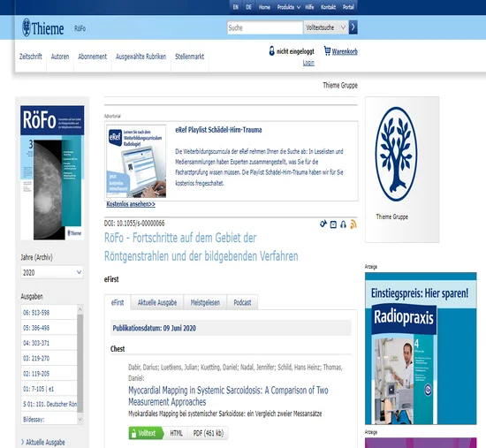
Task: Click the Thieme logo in header
Action: coord(42,28)
